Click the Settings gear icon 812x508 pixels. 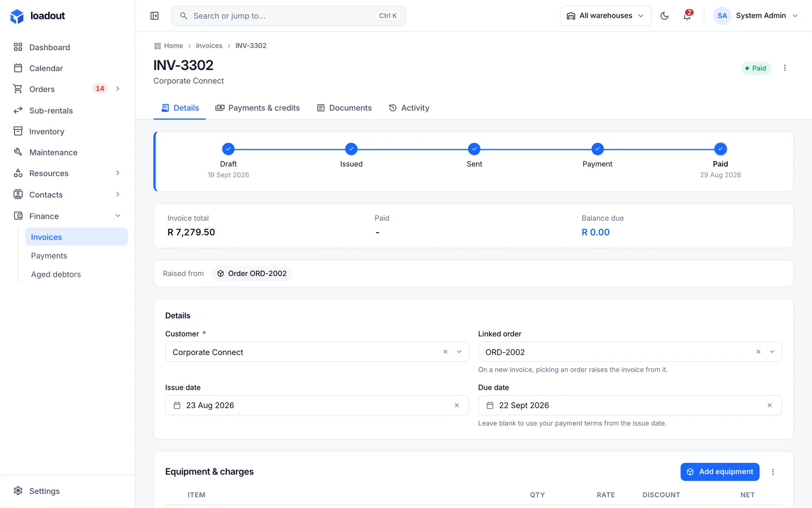(18, 491)
